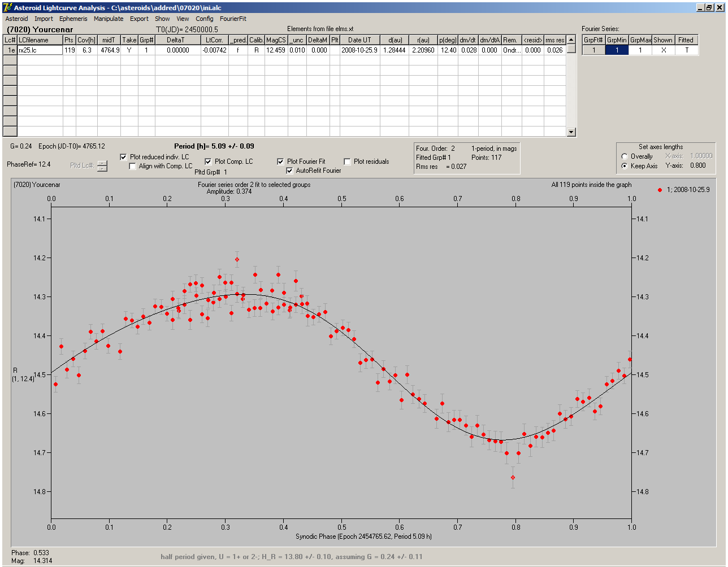Click the Pltd Lc# spinner control
The image size is (728, 567).
[x=102, y=166]
